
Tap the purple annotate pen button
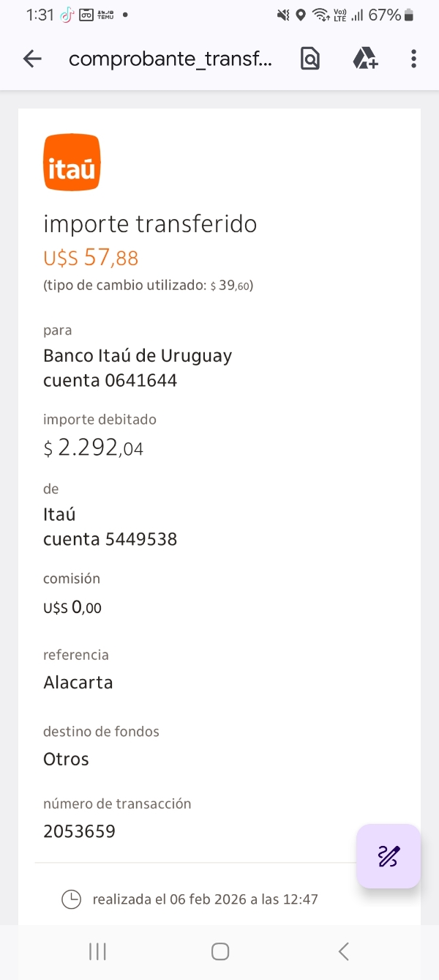pyautogui.click(x=389, y=855)
